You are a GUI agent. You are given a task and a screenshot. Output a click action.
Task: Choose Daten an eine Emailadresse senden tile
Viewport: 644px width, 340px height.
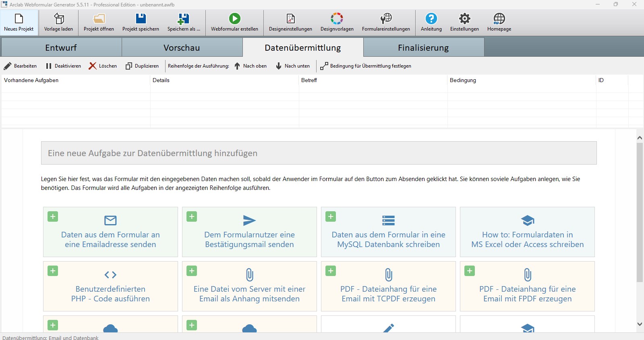[110, 232]
